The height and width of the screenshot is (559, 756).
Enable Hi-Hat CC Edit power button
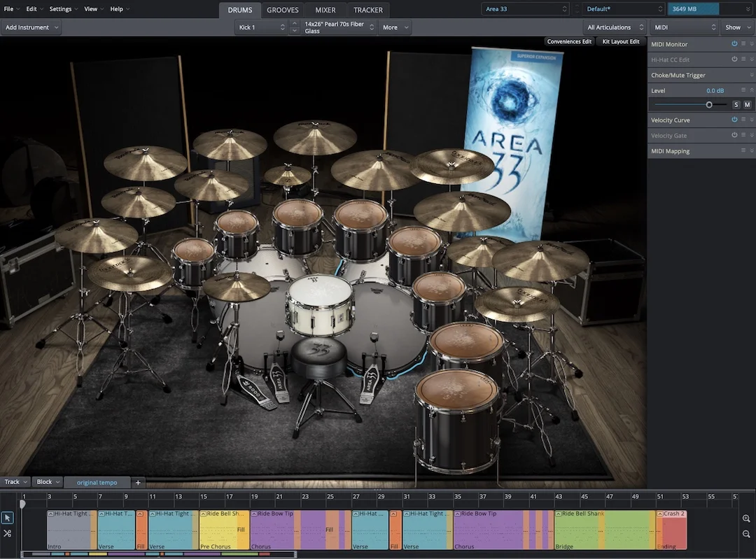734,59
